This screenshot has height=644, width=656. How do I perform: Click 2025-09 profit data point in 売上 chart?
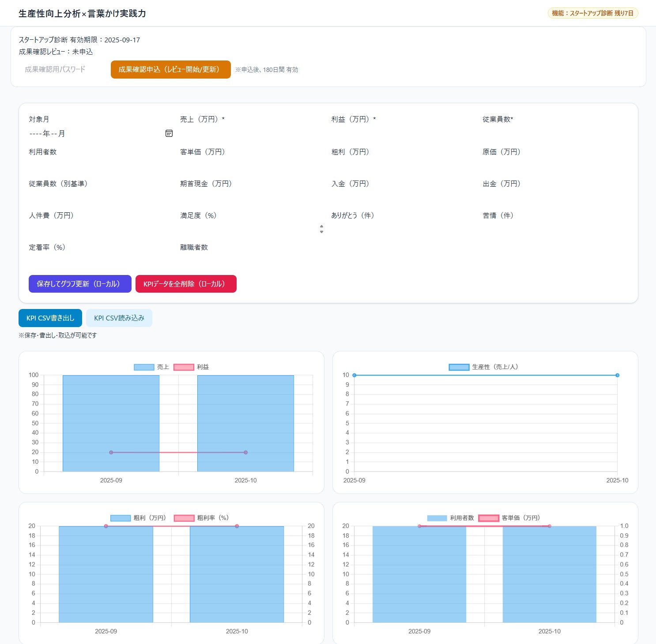coord(111,452)
